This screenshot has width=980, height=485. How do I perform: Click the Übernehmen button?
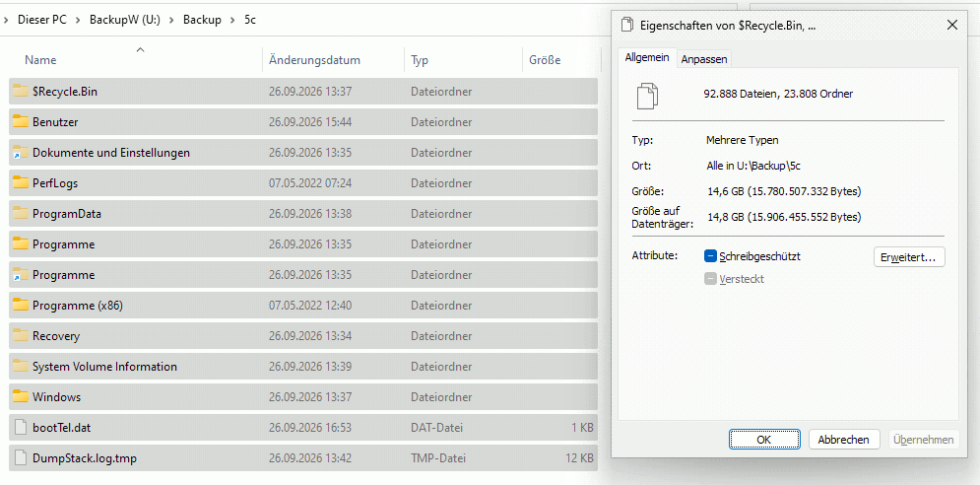pyautogui.click(x=923, y=440)
